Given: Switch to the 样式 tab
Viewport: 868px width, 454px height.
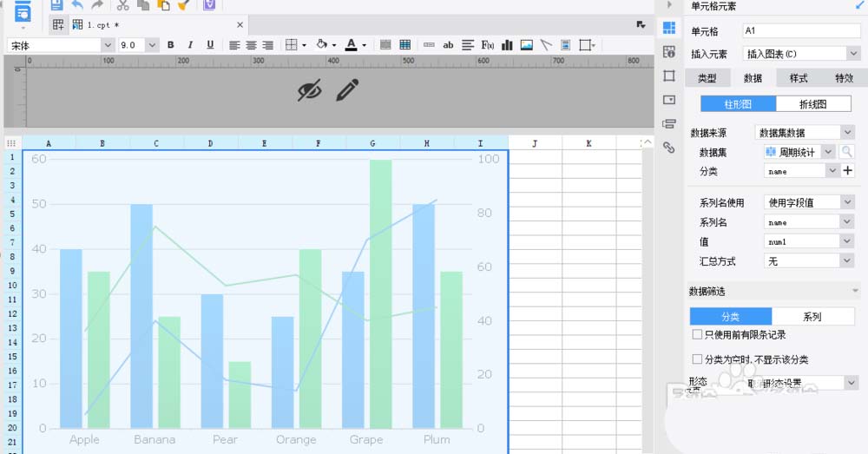Looking at the screenshot, I should [799, 78].
